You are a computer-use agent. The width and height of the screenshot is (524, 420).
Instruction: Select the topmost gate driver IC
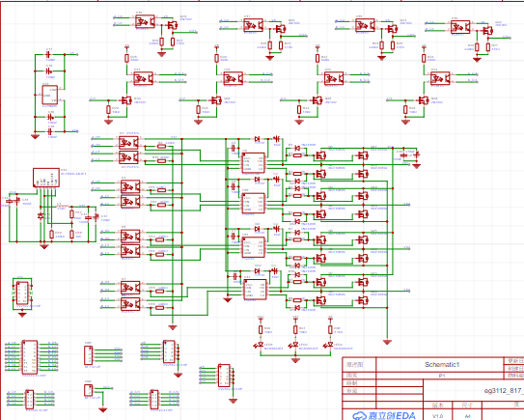tap(254, 163)
